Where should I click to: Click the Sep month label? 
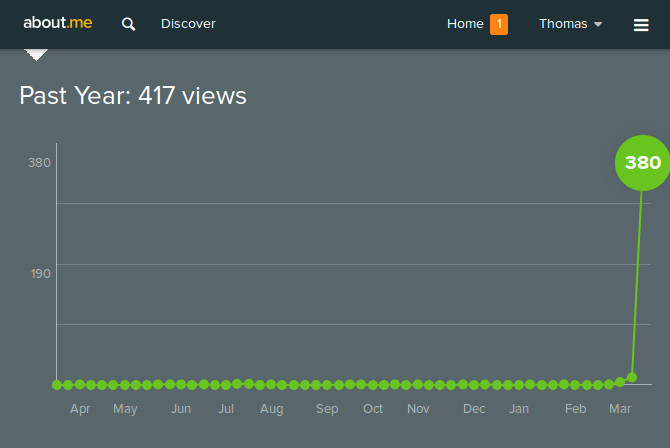pos(327,409)
